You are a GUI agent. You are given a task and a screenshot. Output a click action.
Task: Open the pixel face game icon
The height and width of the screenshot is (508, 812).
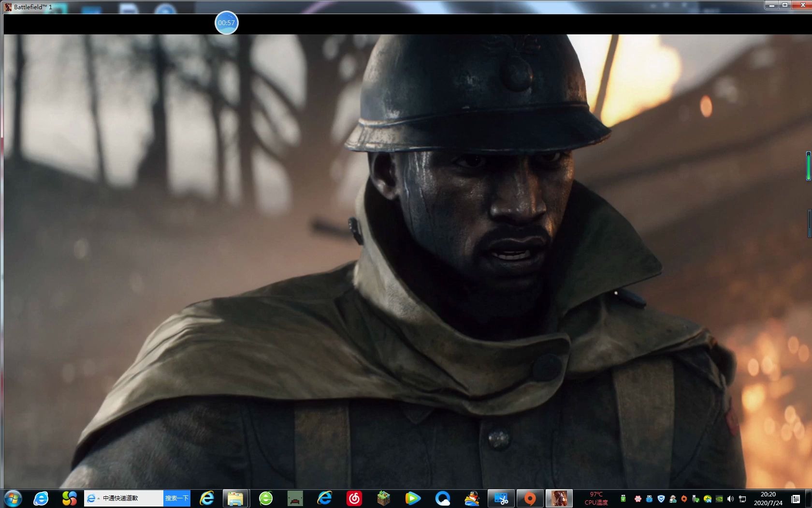pos(295,498)
